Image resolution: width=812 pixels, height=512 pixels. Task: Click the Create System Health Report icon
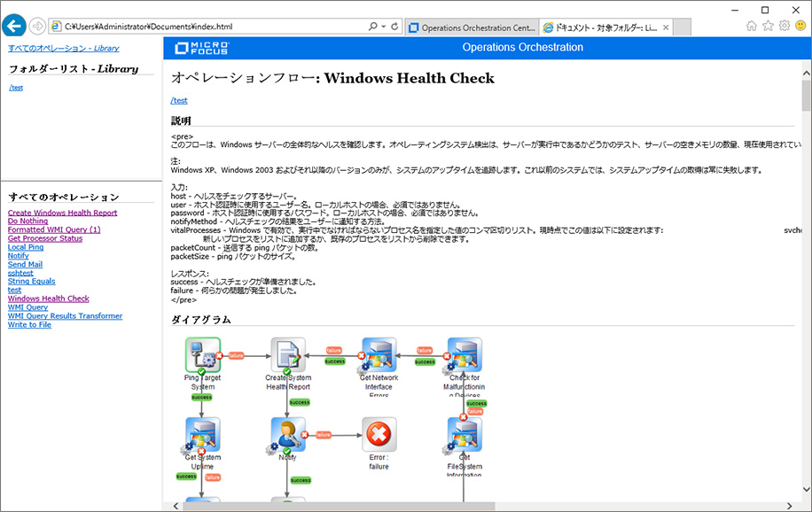288,354
